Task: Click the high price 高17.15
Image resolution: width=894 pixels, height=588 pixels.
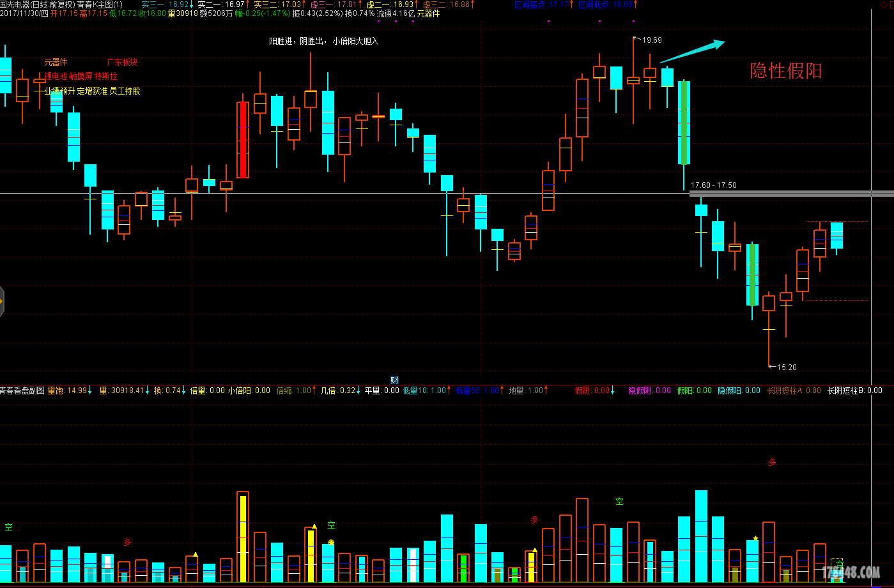Action: pos(93,13)
